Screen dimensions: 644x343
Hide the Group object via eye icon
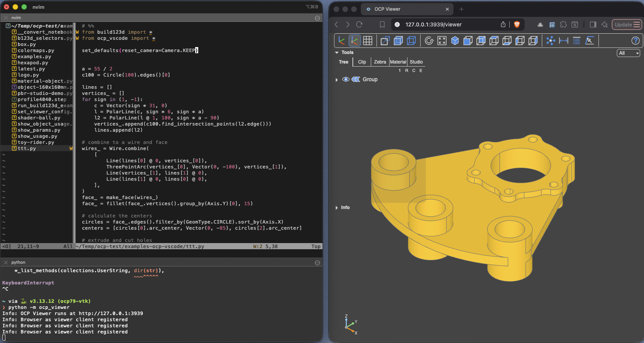(x=346, y=79)
